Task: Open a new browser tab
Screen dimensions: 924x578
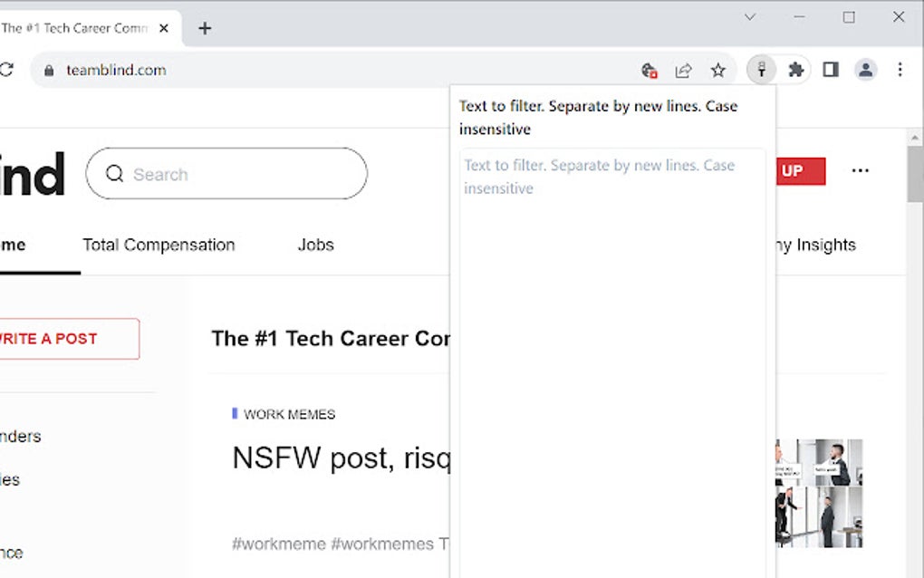Action: tap(205, 28)
